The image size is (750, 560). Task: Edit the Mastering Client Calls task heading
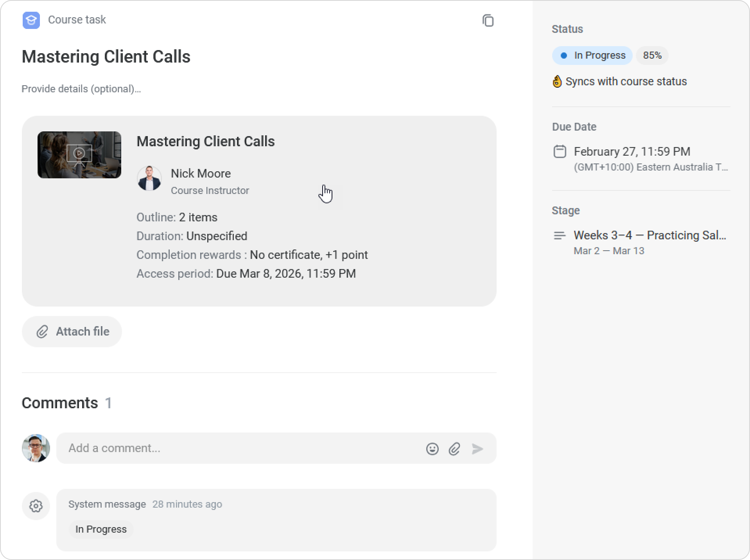tap(106, 57)
